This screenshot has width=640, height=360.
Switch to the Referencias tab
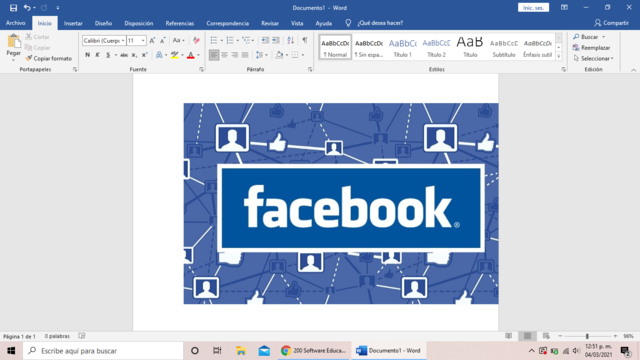180,23
